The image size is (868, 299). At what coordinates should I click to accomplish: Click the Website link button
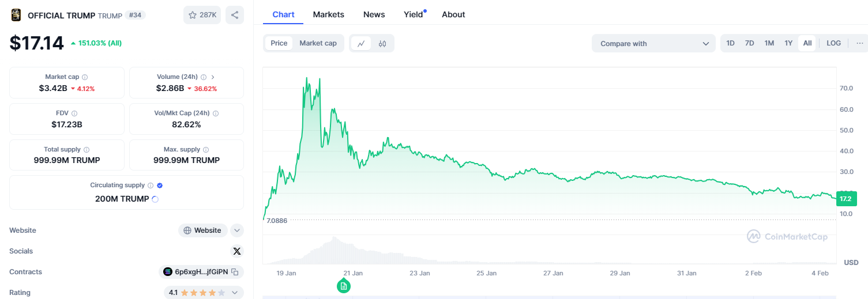point(202,230)
